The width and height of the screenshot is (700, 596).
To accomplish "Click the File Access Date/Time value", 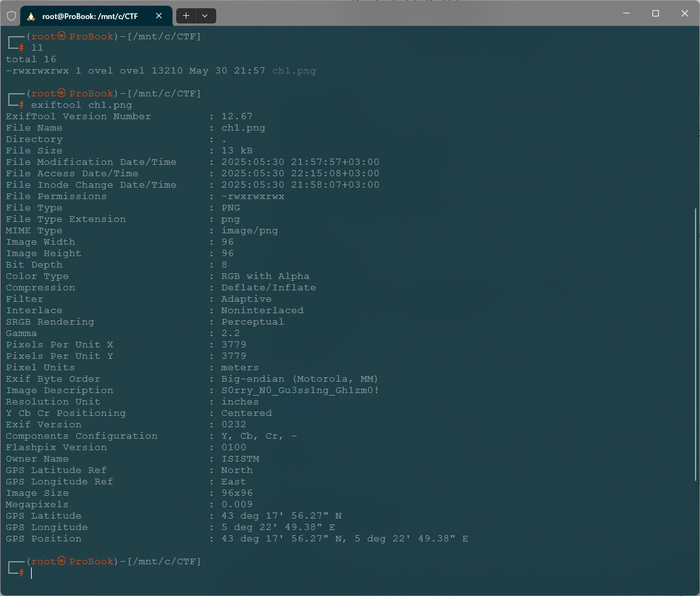I will pyautogui.click(x=300, y=173).
